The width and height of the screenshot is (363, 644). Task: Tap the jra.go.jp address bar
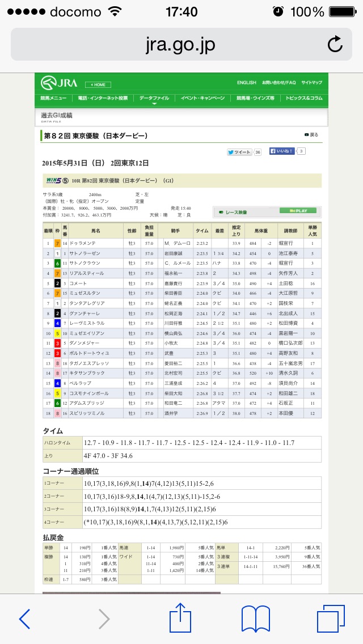[181, 44]
